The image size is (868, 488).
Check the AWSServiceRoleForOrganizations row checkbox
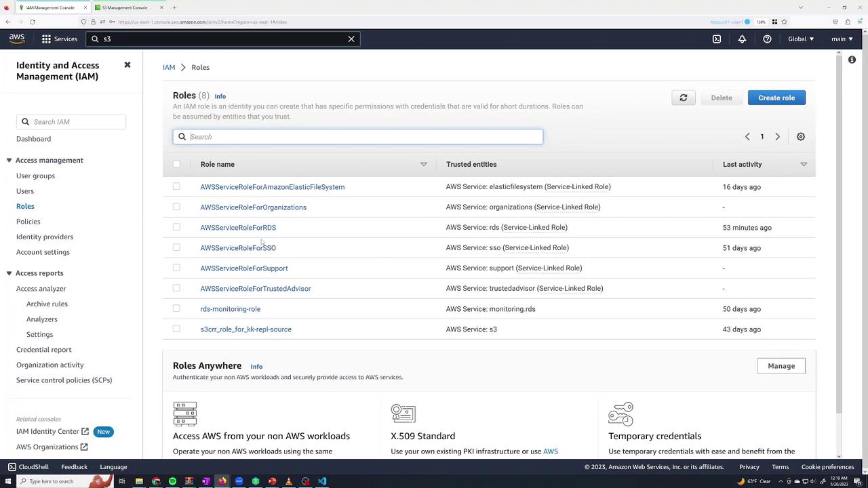[176, 207]
